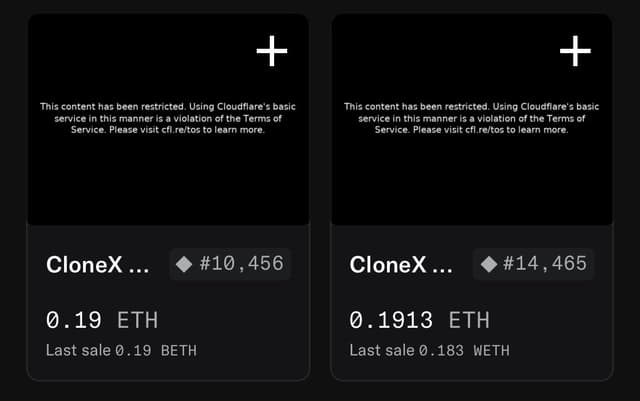Click the restricted image of CloneX #10,456
The image size is (640, 401).
(168, 119)
